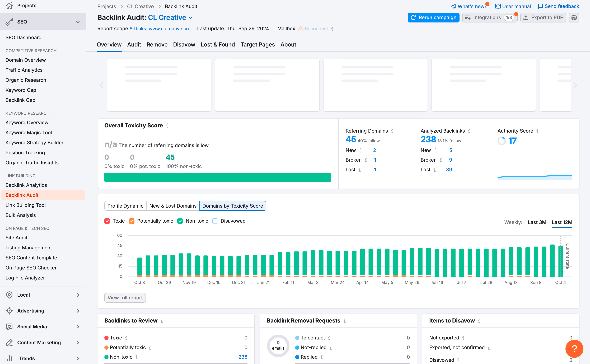Click the Content Marketing pencil icon

[x=9, y=343]
